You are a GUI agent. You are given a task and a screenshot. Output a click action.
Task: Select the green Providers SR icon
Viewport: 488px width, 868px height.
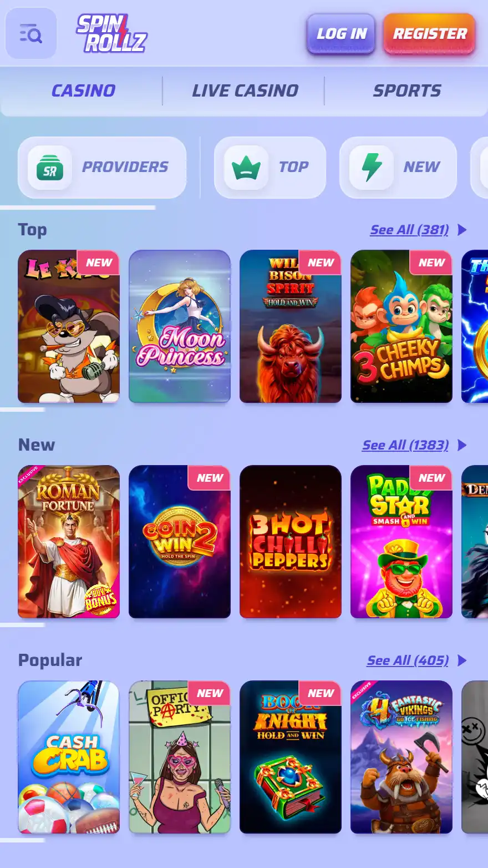click(50, 168)
